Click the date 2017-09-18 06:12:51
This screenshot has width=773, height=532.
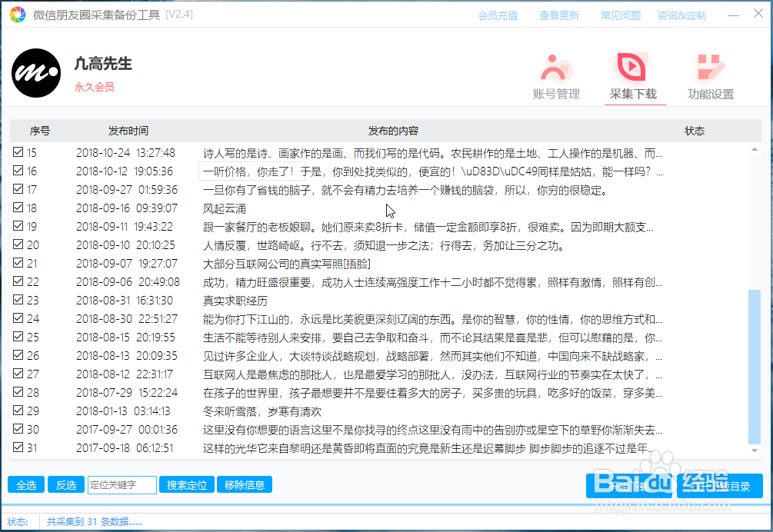coord(125,447)
